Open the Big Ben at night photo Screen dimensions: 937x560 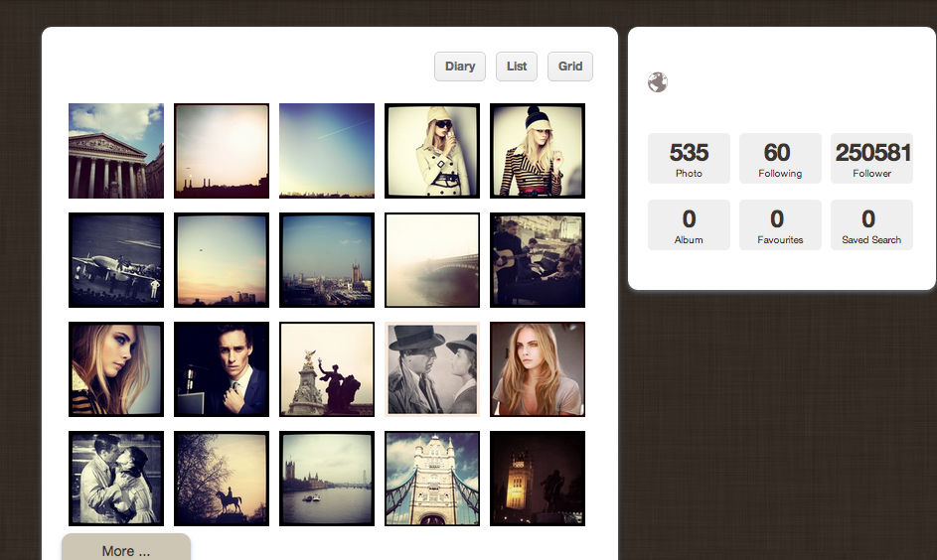[538, 479]
